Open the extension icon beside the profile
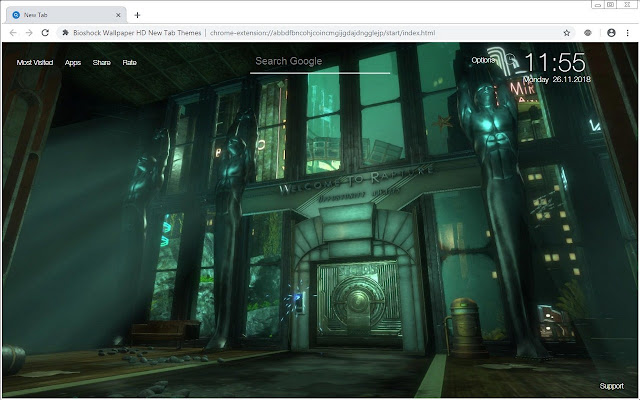This screenshot has height=400, width=640. pyautogui.click(x=588, y=33)
